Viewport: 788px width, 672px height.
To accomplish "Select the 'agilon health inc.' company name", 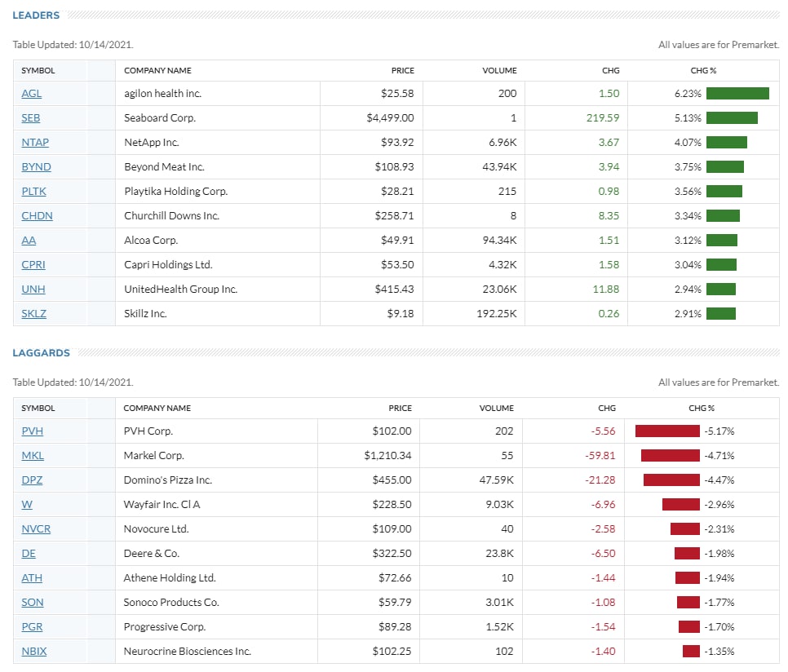I will (163, 94).
